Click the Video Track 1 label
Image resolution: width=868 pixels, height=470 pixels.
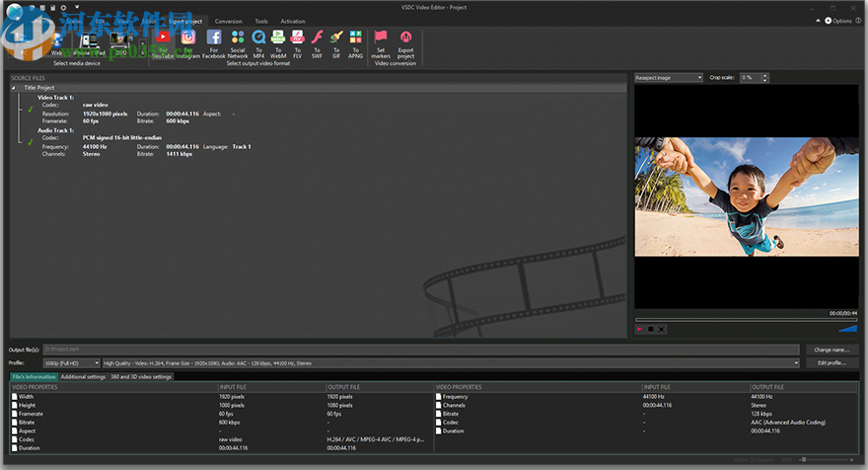55,97
